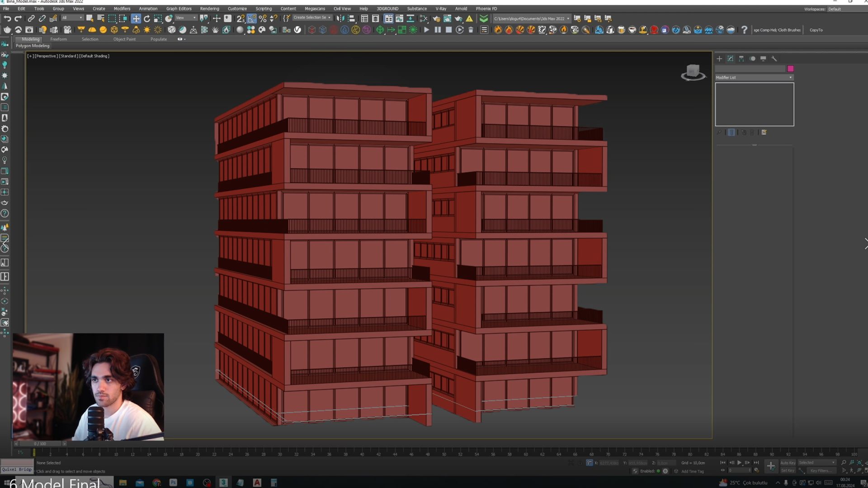Toggle Show End Result in modifier stack

731,132
